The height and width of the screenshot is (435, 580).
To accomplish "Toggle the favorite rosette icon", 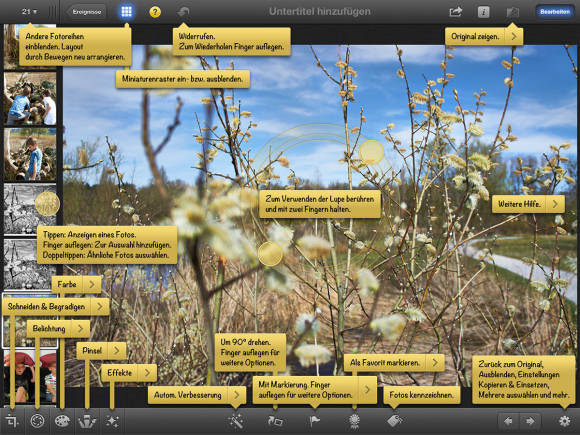I will [x=354, y=421].
